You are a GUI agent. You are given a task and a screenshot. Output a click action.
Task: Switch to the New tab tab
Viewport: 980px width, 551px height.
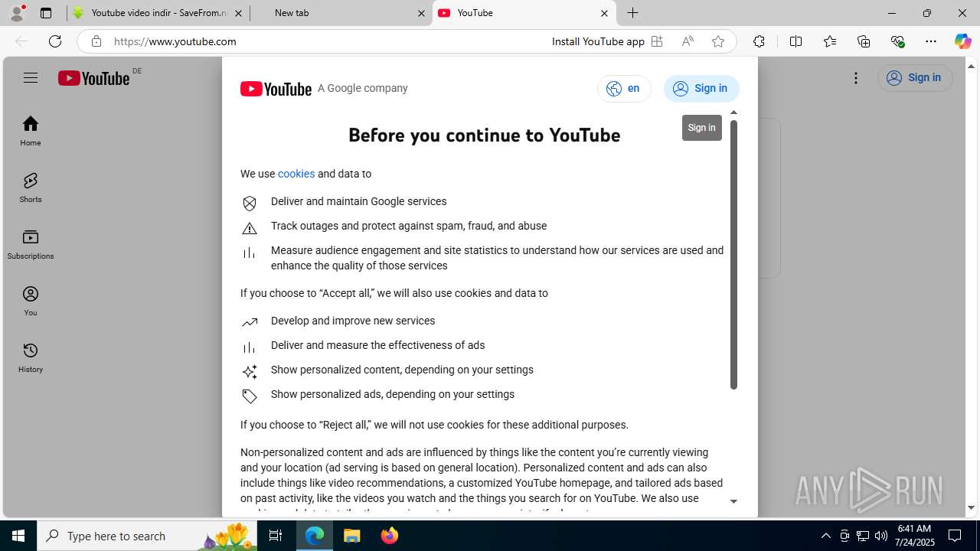click(341, 13)
